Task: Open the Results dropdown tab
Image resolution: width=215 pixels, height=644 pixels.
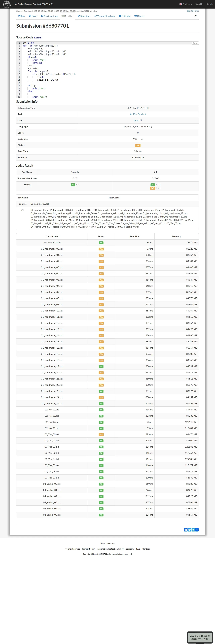Action: click(x=68, y=16)
